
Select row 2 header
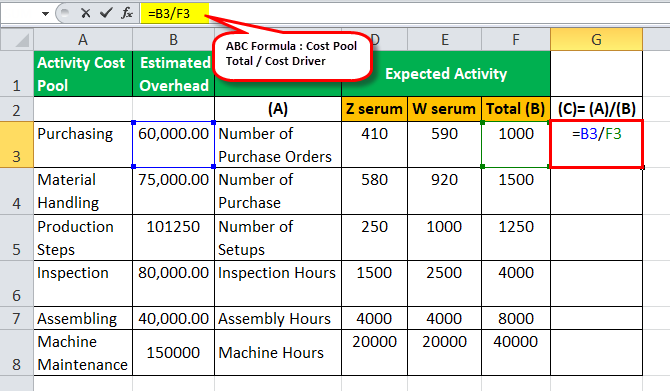(x=17, y=109)
